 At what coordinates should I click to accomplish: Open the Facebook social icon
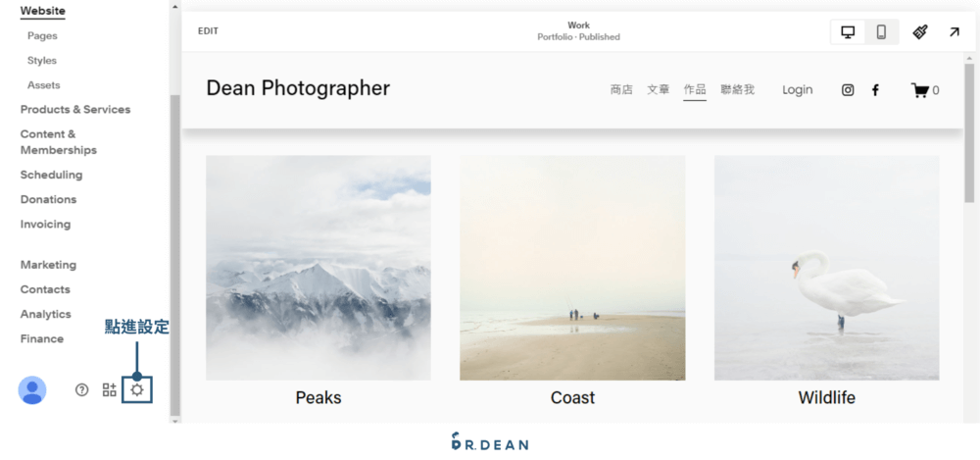[875, 90]
